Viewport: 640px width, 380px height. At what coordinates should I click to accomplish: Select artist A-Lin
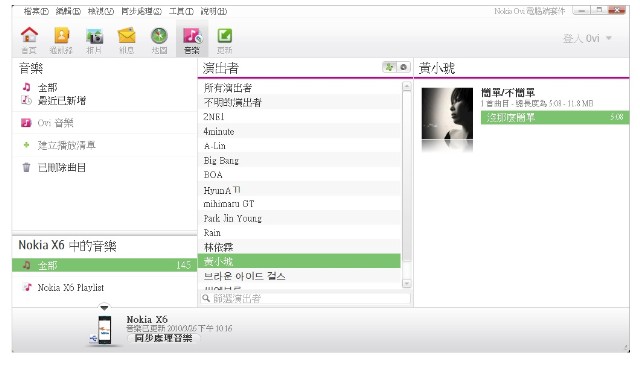tap(299, 146)
